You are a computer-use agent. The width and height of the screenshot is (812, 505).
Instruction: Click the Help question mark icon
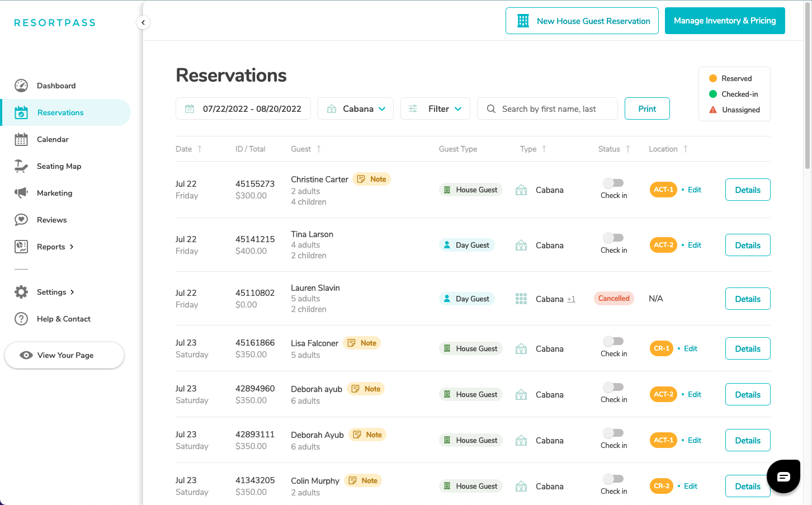pos(21,319)
